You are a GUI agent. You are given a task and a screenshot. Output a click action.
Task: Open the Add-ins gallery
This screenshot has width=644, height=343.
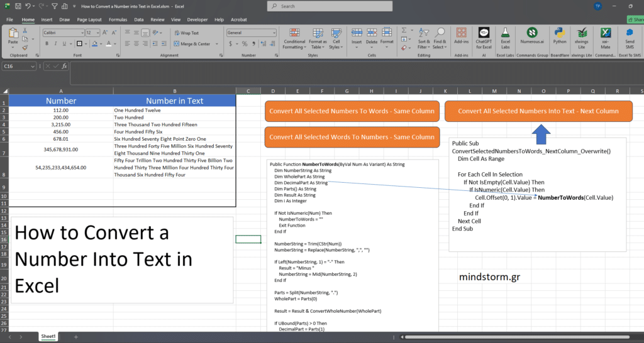point(461,36)
